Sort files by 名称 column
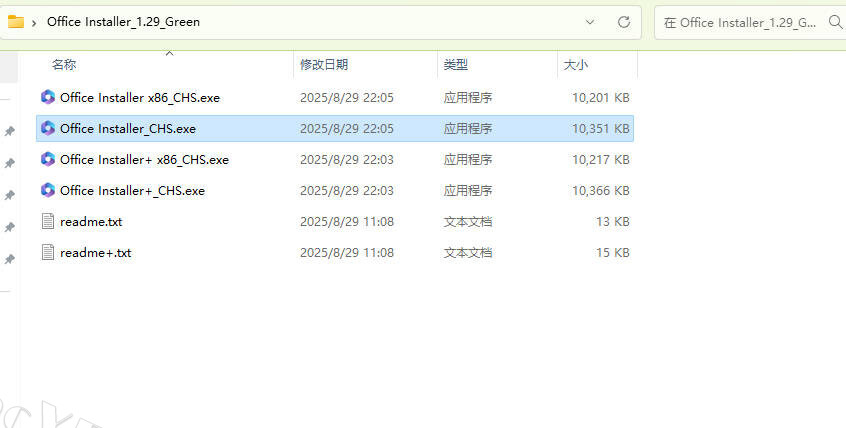 tap(64, 65)
